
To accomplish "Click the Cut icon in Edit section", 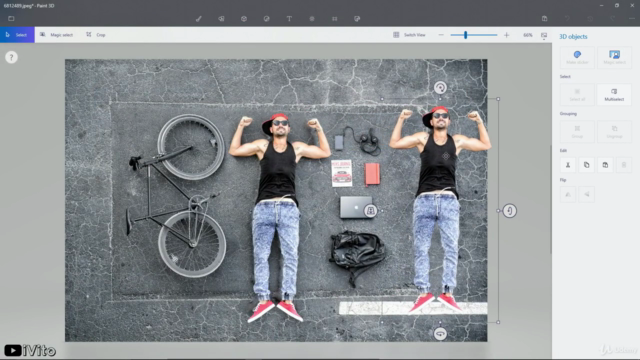I will pos(568,165).
